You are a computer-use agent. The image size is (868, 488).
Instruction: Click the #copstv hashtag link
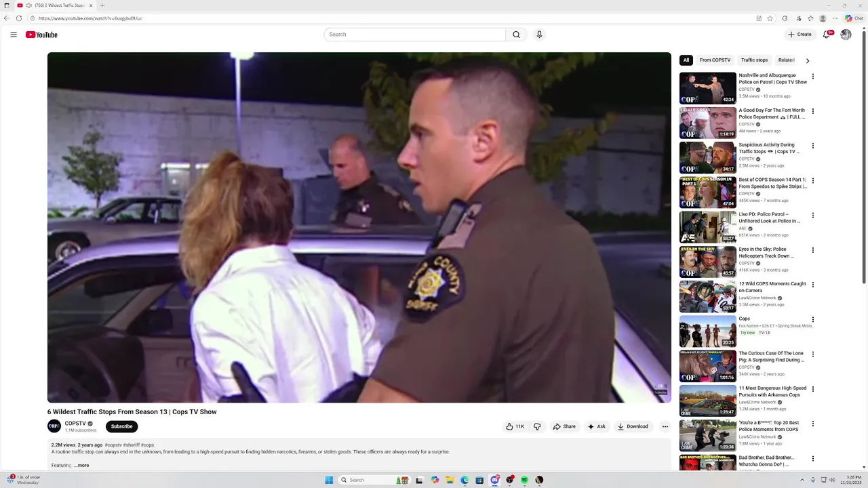(113, 445)
